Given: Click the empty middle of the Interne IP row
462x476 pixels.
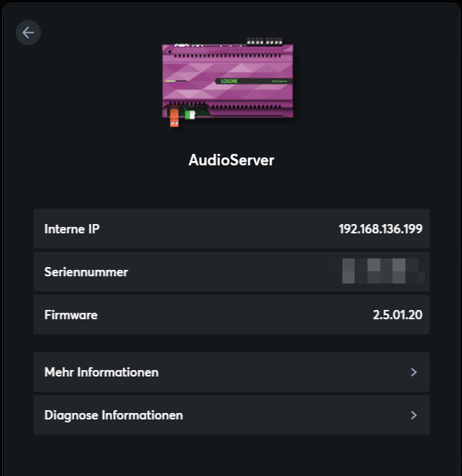Looking at the screenshot, I should tap(215, 229).
